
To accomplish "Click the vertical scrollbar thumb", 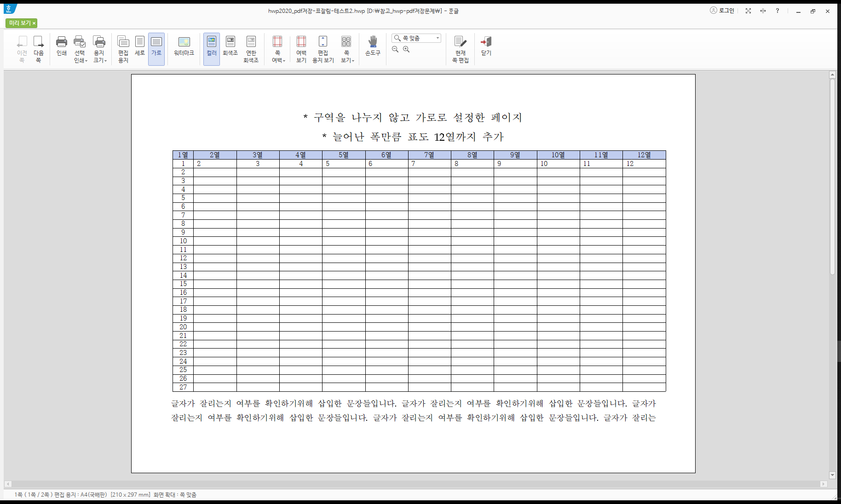I will (832, 177).
